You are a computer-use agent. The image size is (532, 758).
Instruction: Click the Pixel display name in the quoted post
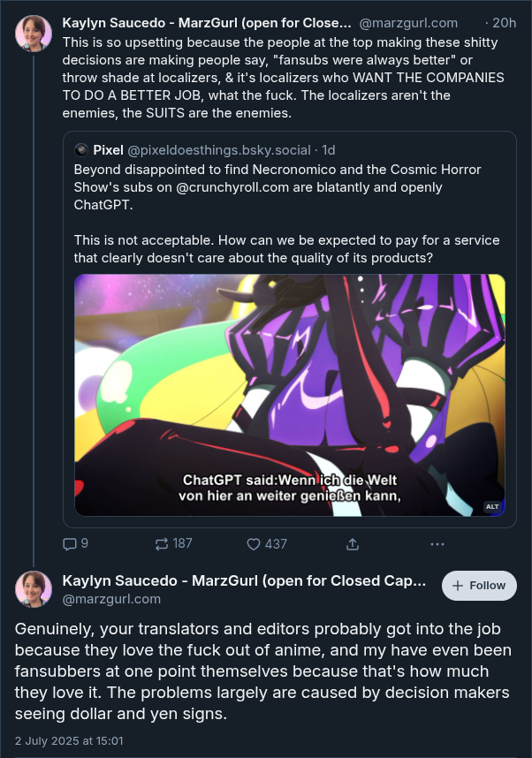[x=108, y=150]
